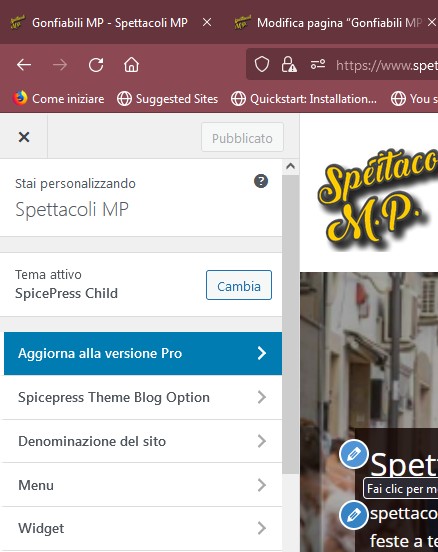Switch to Gonfiabili MP - Spettacoli MP tab

110,23
